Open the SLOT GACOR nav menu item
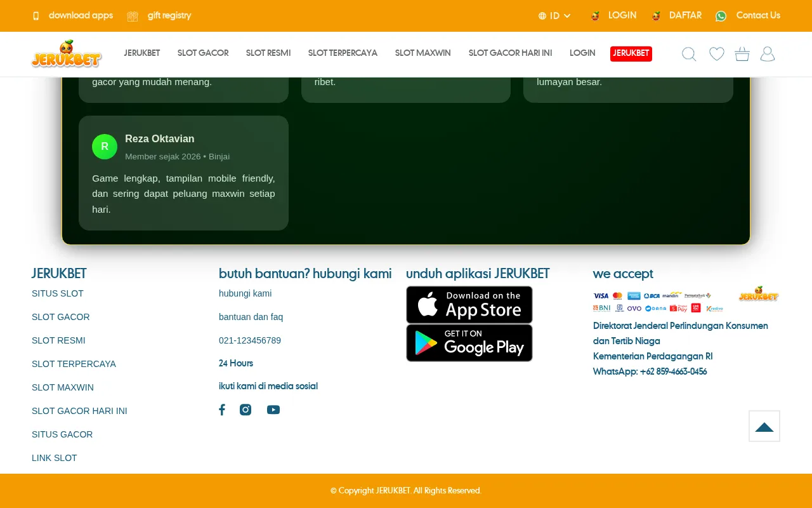Image resolution: width=812 pixels, height=508 pixels. click(203, 53)
